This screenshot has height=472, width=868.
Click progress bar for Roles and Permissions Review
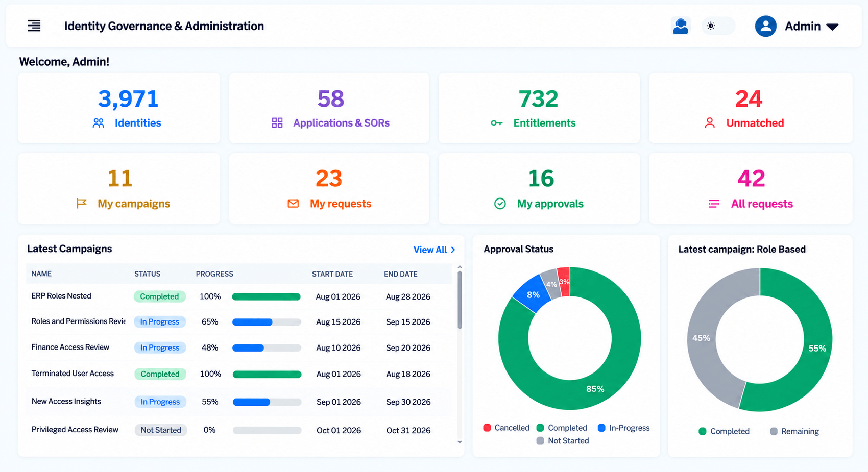[267, 322]
